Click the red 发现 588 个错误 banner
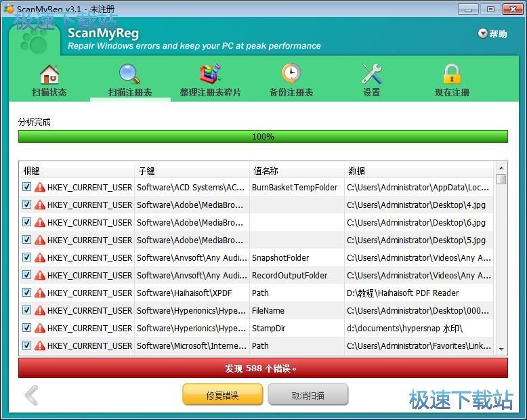The height and width of the screenshot is (420, 527). tap(263, 369)
